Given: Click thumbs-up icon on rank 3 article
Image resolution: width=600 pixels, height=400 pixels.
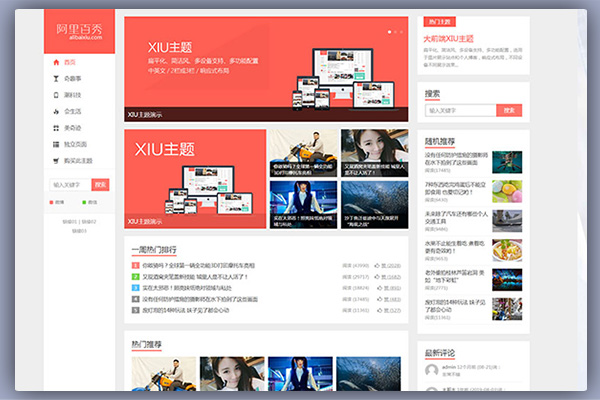Looking at the screenshot, I should (380, 288).
